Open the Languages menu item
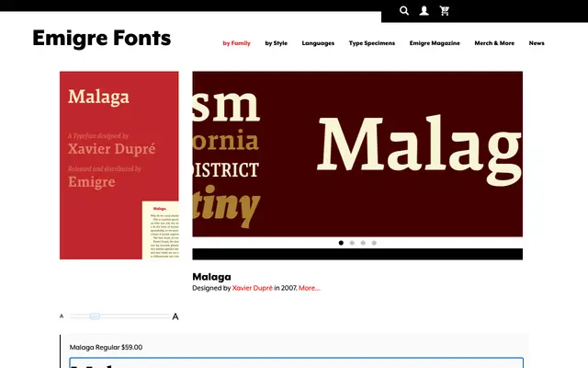588x368 pixels. click(318, 43)
